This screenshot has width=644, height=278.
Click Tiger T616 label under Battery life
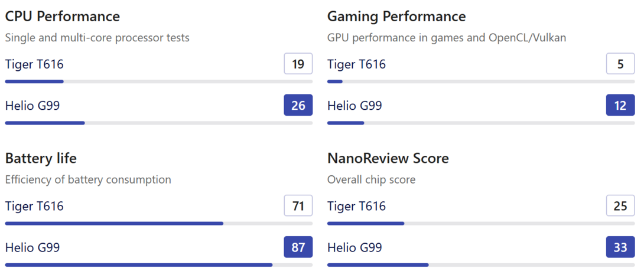coord(34,207)
